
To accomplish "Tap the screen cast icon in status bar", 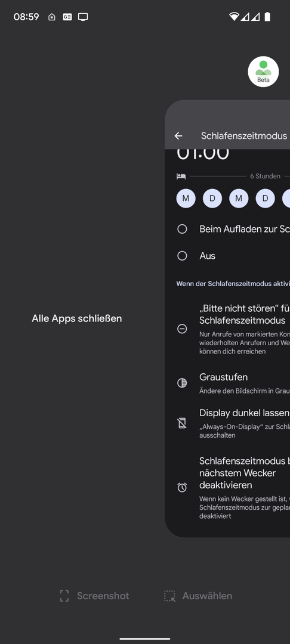I will [83, 17].
